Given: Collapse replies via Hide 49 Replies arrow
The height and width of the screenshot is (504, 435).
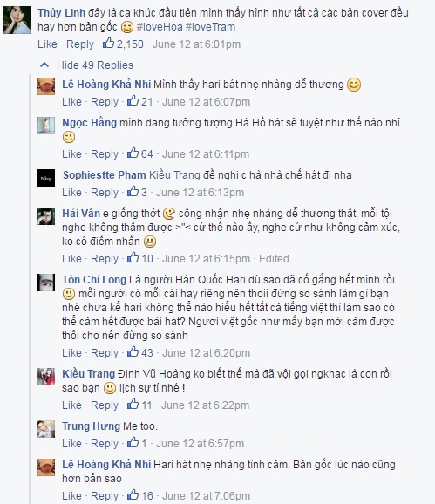Looking at the screenshot, I should 44,65.
